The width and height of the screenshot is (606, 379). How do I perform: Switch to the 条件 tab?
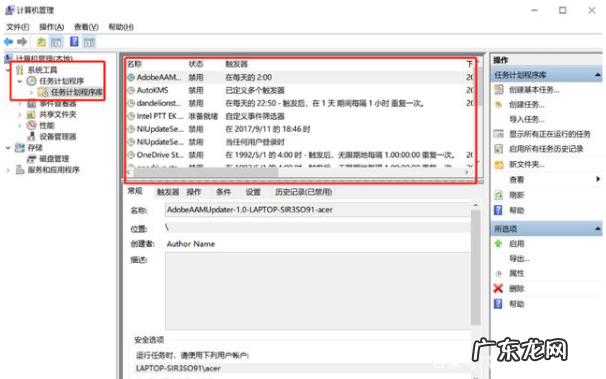(x=223, y=192)
